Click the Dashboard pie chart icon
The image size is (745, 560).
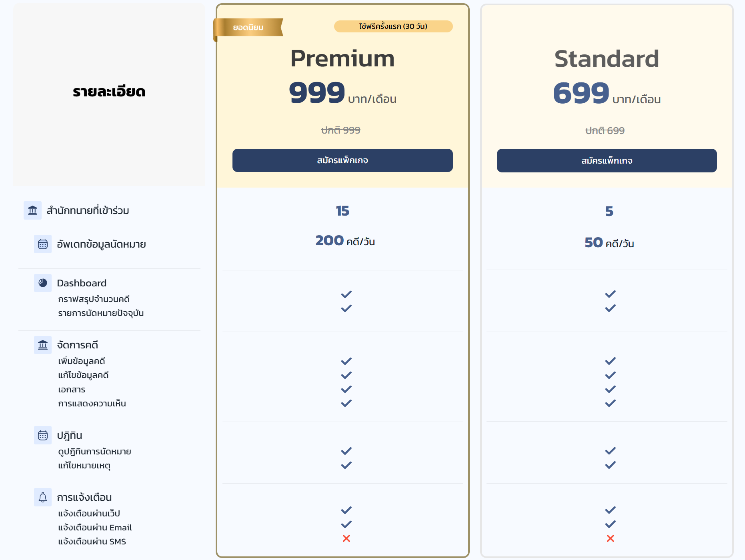43,283
